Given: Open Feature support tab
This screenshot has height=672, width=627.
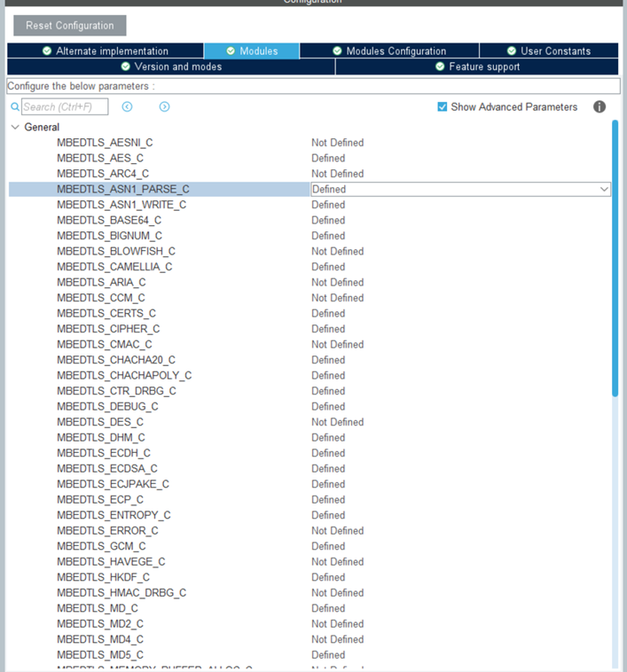Looking at the screenshot, I should [x=477, y=66].
